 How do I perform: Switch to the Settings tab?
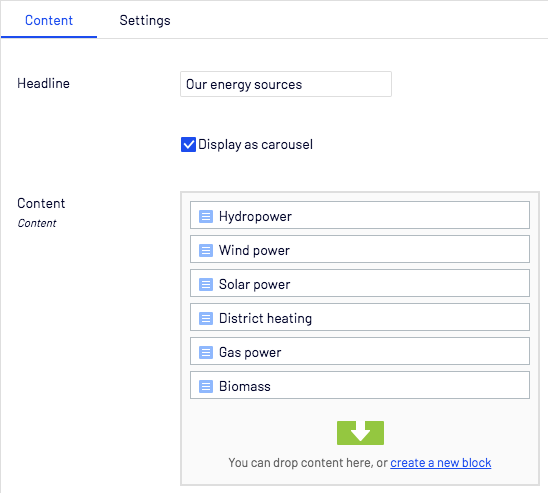click(145, 20)
